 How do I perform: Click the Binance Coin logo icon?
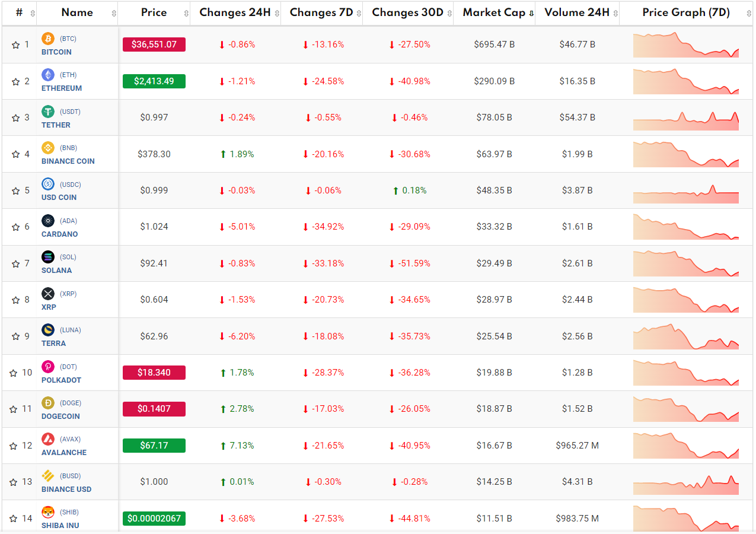point(48,148)
